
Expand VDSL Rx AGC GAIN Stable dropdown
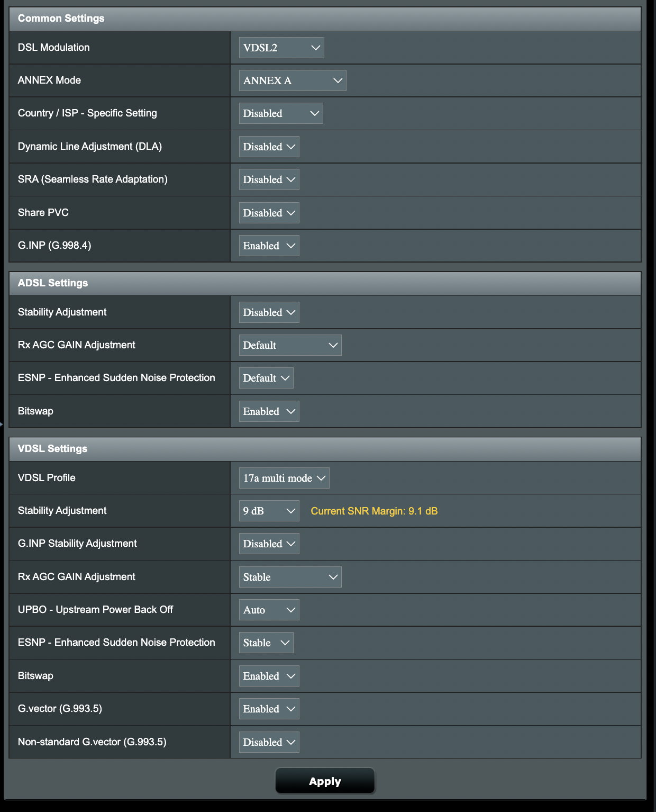coord(290,577)
